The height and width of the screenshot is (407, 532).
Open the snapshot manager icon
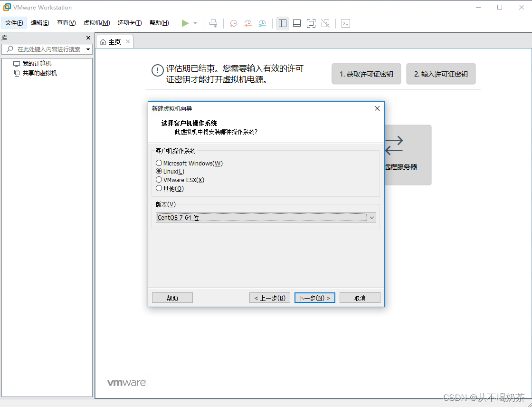click(262, 23)
